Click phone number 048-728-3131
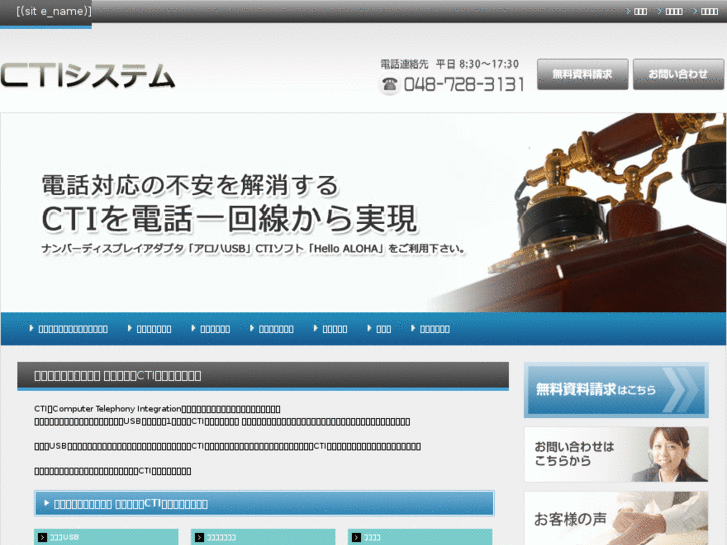This screenshot has width=727, height=545. pos(464,84)
